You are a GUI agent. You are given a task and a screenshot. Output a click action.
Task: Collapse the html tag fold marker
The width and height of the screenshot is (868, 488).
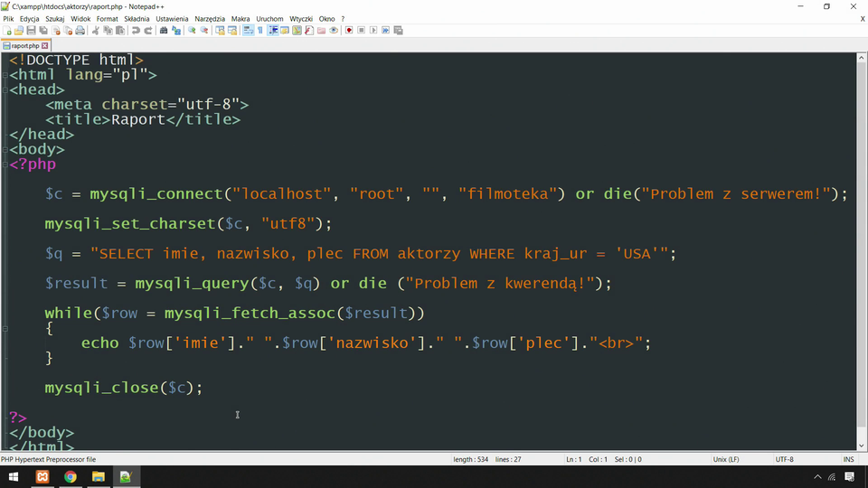(5, 76)
